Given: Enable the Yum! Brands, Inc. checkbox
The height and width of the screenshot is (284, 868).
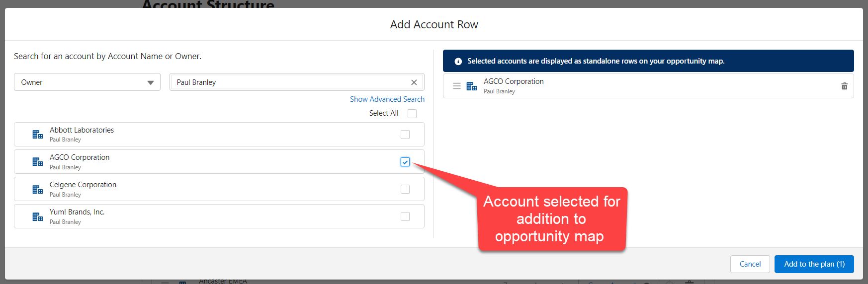Looking at the screenshot, I should click(x=405, y=216).
